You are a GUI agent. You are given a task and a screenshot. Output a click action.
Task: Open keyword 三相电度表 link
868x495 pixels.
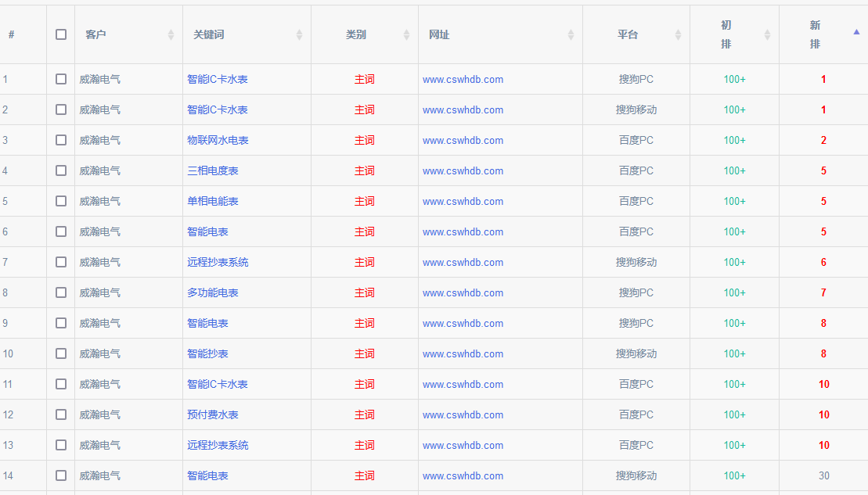click(x=213, y=170)
